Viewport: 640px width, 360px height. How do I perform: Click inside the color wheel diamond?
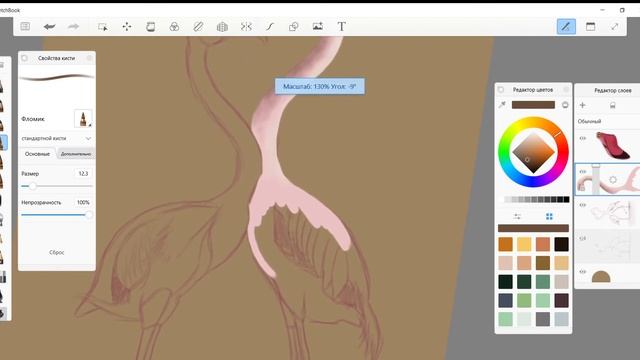[533, 152]
